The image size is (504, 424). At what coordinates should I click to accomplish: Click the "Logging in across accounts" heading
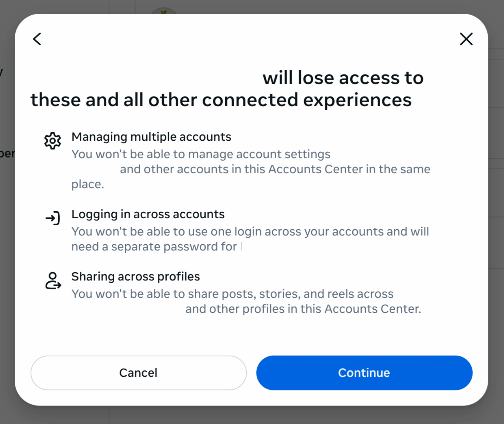[x=148, y=214]
